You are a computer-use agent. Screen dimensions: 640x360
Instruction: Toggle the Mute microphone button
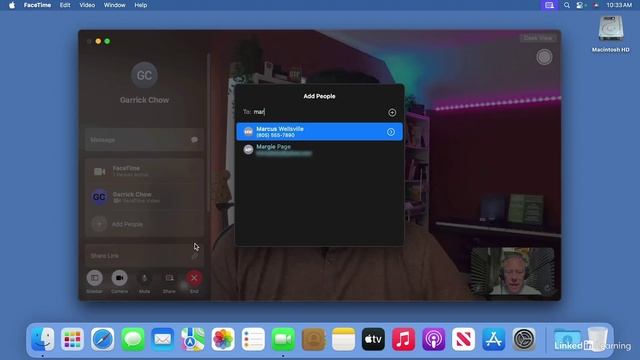(x=144, y=278)
